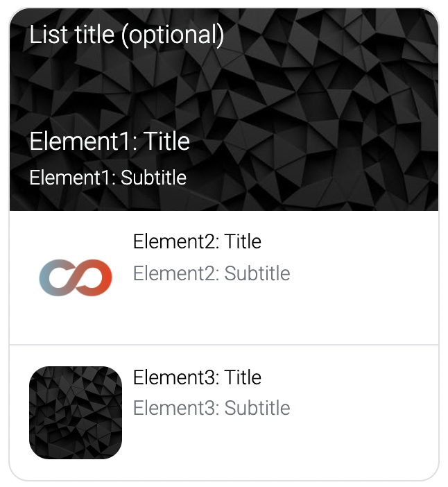448x487 pixels.
Task: Click the rounded corner of Element3's thumbnail
Action: [x=35, y=372]
